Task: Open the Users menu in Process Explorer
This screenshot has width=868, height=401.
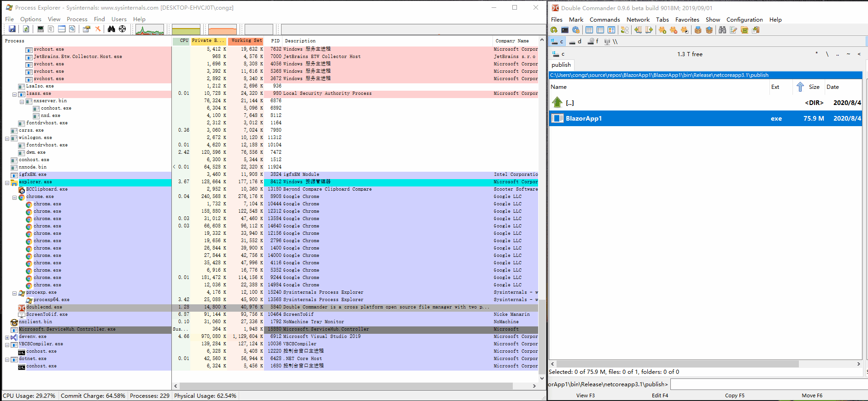Action: (x=119, y=19)
